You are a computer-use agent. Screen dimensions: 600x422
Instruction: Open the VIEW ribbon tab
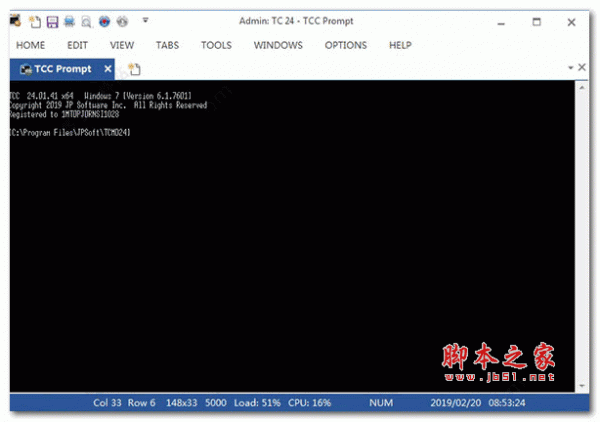tap(122, 45)
